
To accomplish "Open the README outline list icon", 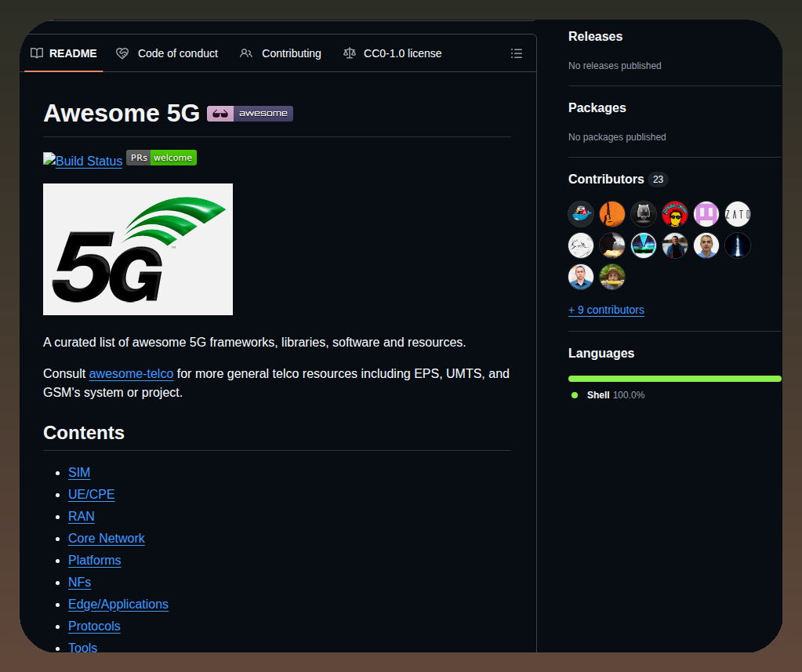I will click(516, 53).
